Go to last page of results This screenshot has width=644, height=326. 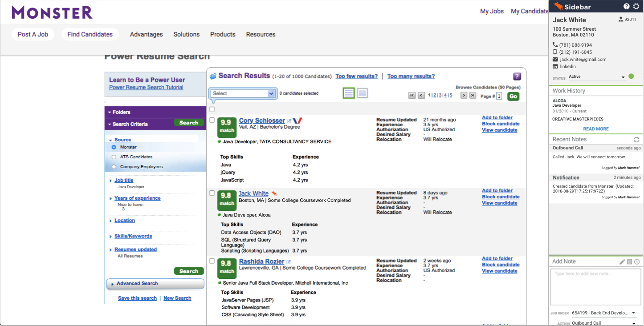point(473,96)
